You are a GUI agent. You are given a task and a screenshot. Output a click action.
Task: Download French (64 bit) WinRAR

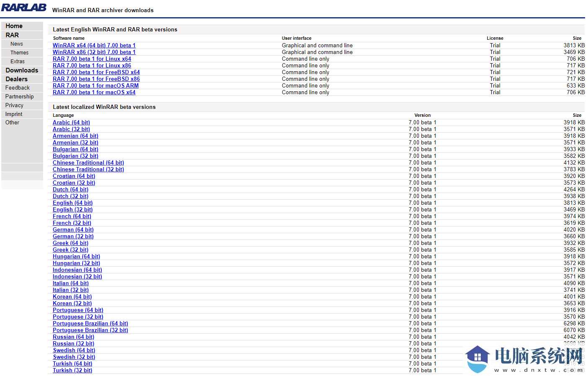(72, 216)
